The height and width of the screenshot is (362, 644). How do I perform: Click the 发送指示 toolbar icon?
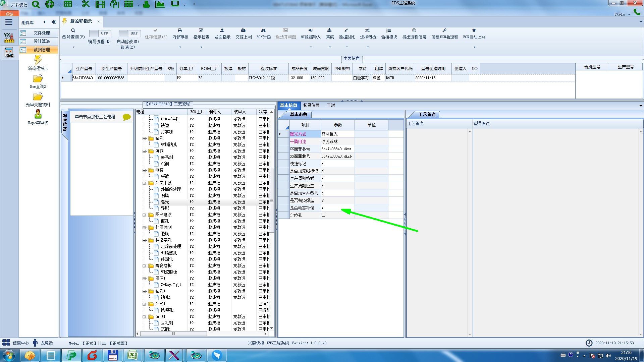point(222,31)
